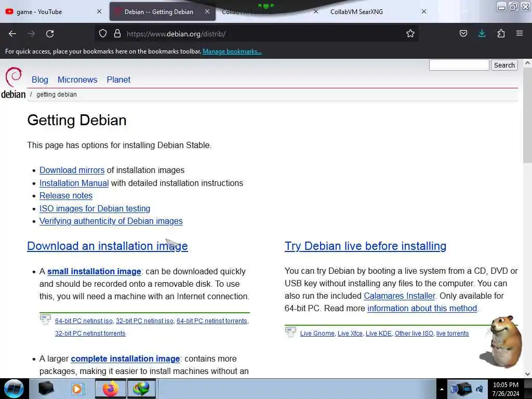Click the Manage bookmarks link
Viewport: 532px width, 399px height.
tap(232, 51)
